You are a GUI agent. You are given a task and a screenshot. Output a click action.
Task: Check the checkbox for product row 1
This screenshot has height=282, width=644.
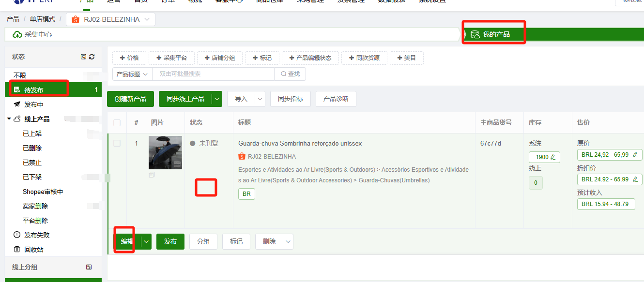coord(117,143)
